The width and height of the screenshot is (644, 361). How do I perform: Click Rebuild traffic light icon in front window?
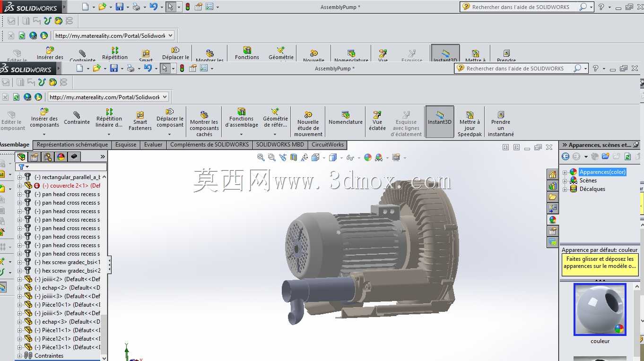(x=182, y=69)
